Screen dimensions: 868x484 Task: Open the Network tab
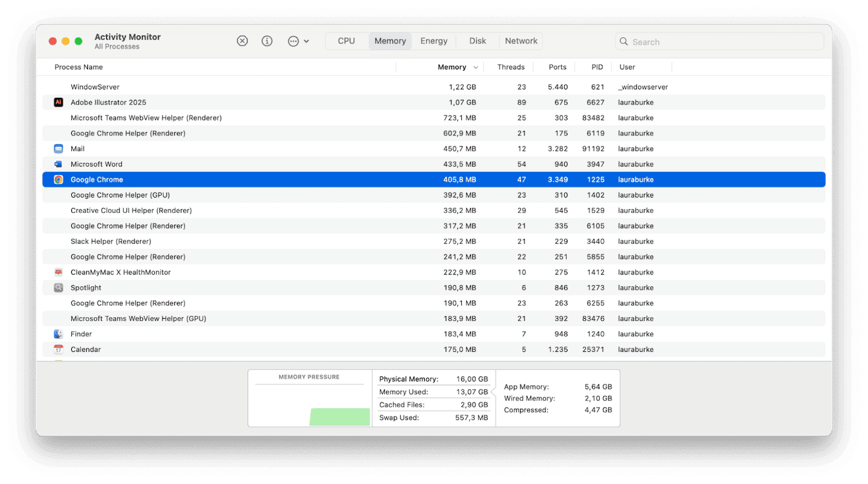coord(521,40)
